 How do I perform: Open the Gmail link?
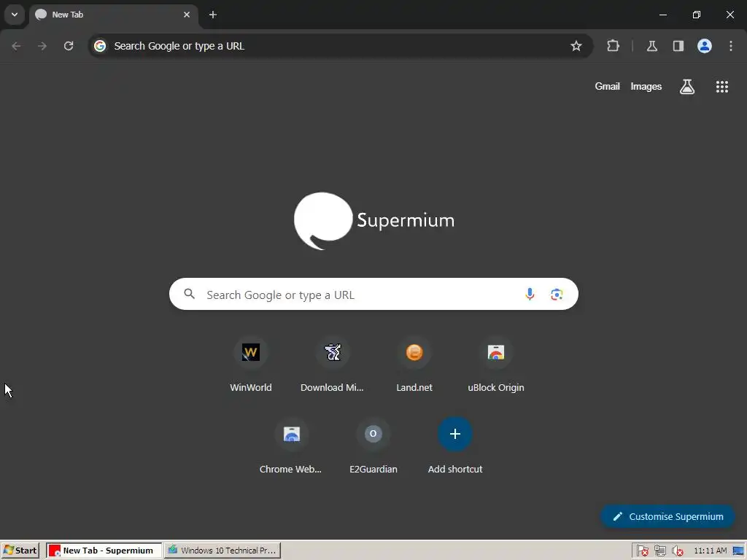pyautogui.click(x=607, y=86)
